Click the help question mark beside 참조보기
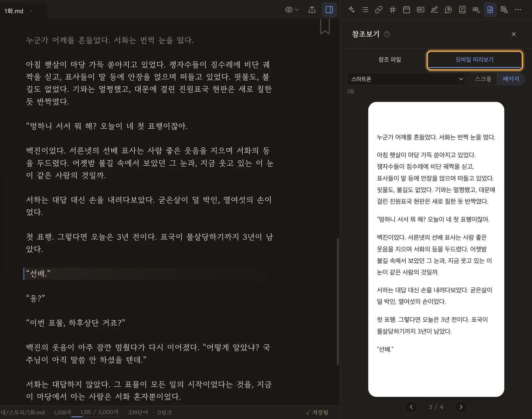Screen dimensions: 532x419 click(387, 34)
